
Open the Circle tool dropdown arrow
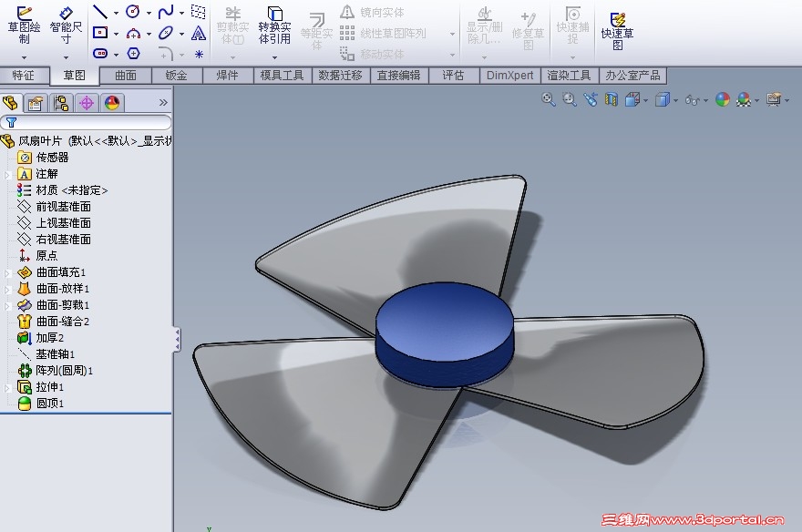149,13
